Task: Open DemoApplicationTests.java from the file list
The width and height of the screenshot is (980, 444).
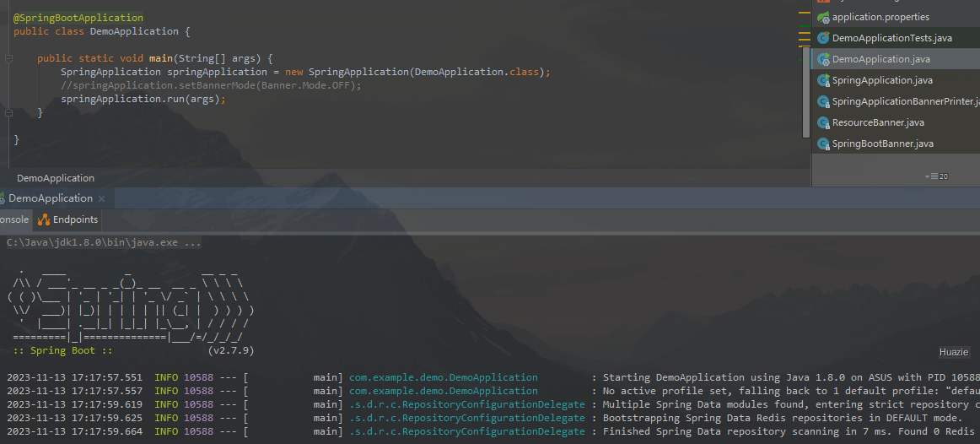Action: click(892, 38)
